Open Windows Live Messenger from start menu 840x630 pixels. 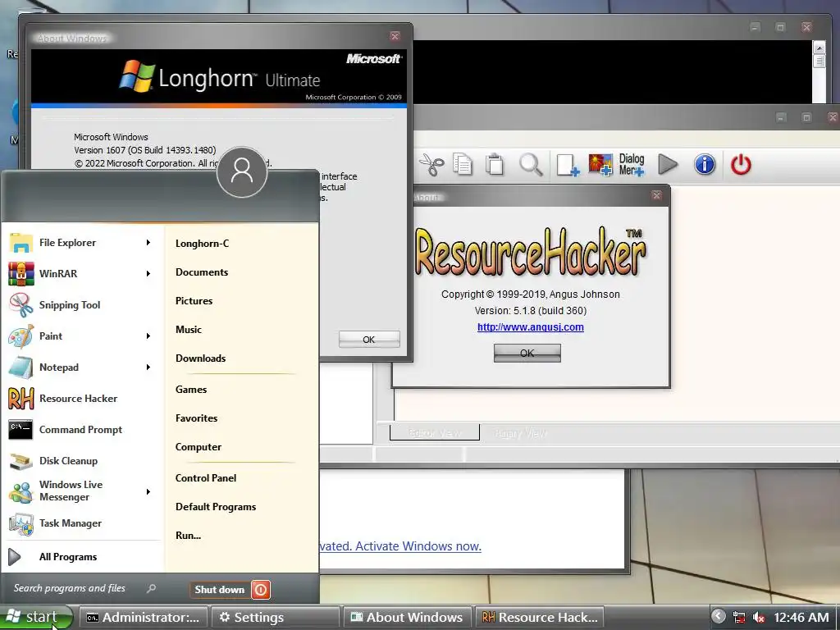click(x=80, y=491)
